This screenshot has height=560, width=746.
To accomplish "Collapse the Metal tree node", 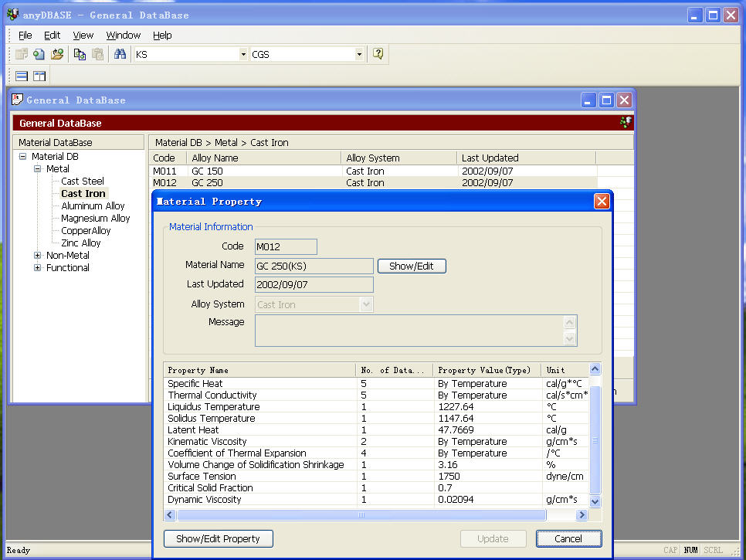I will (x=38, y=169).
